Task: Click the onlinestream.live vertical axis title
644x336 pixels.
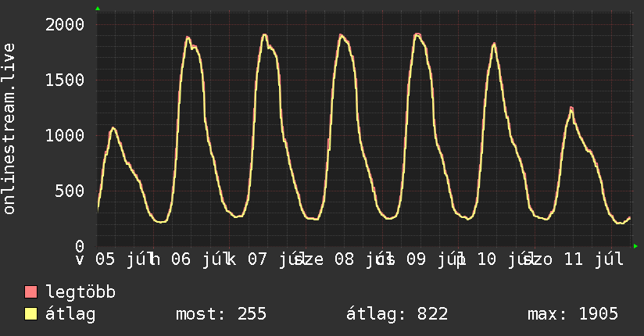Action: 9,129
